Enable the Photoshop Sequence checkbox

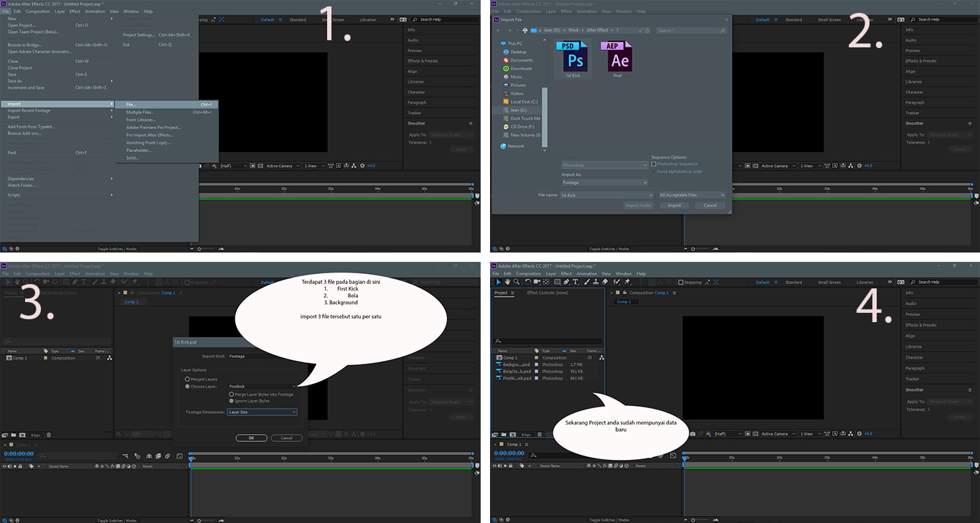click(x=654, y=164)
